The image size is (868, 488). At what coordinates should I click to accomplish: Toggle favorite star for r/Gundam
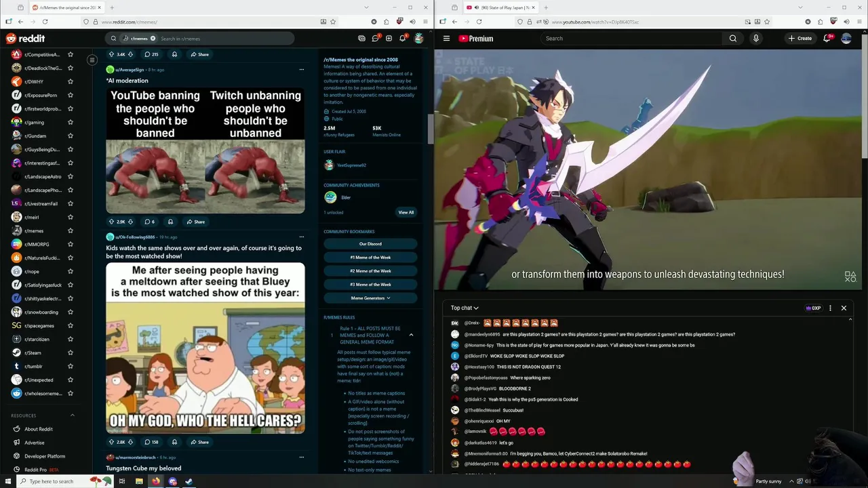point(71,136)
